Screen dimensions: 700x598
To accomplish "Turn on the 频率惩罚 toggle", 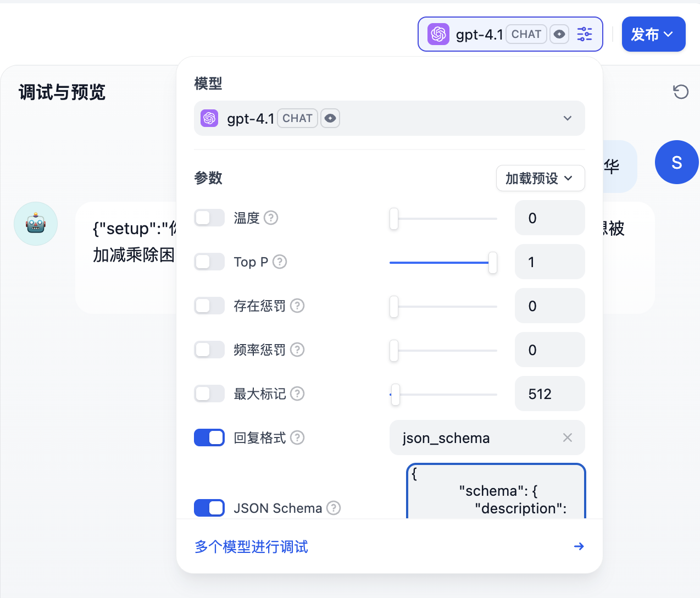I will coord(209,350).
